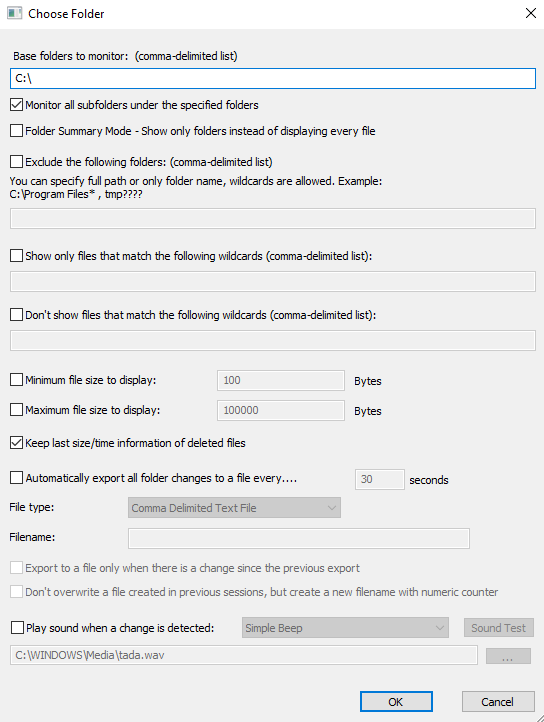The width and height of the screenshot is (544, 722).
Task: Enable Maximum file size to display
Action: [17, 410]
